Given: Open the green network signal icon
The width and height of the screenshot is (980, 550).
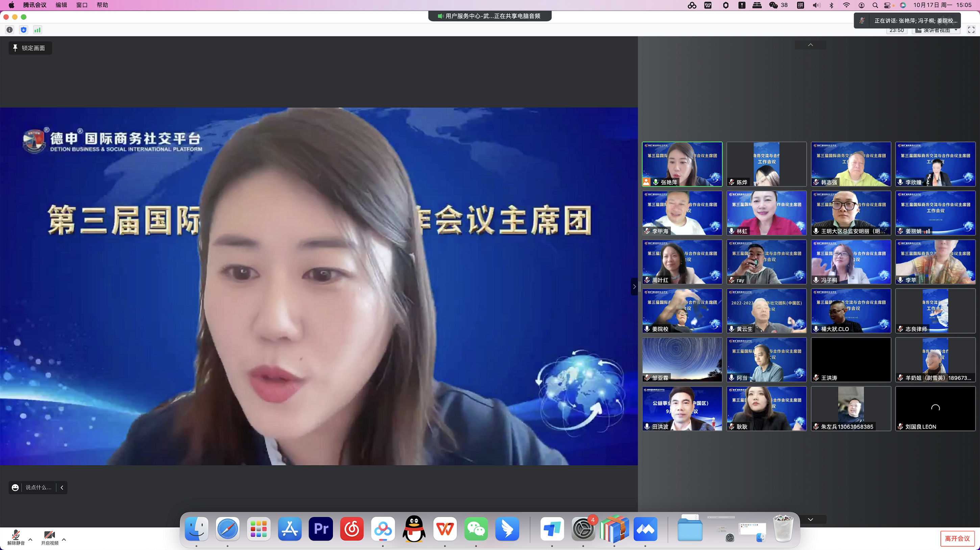Looking at the screenshot, I should coord(37,30).
